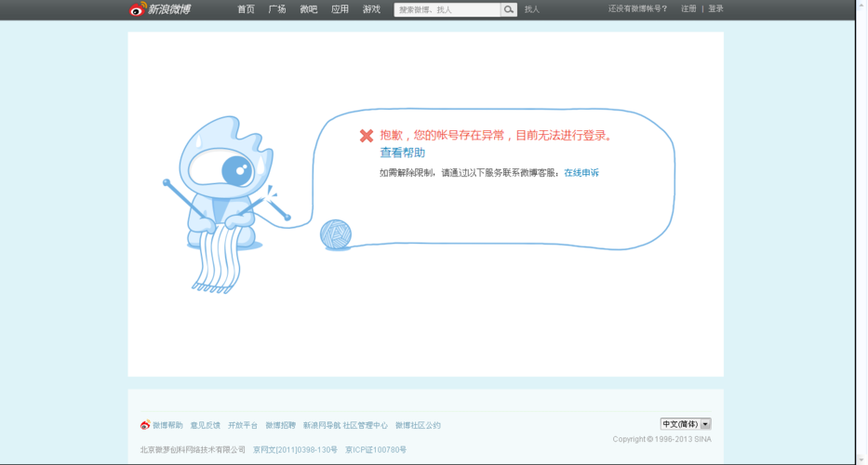Click the search magnifier icon button
868x465 pixels.
coord(509,9)
